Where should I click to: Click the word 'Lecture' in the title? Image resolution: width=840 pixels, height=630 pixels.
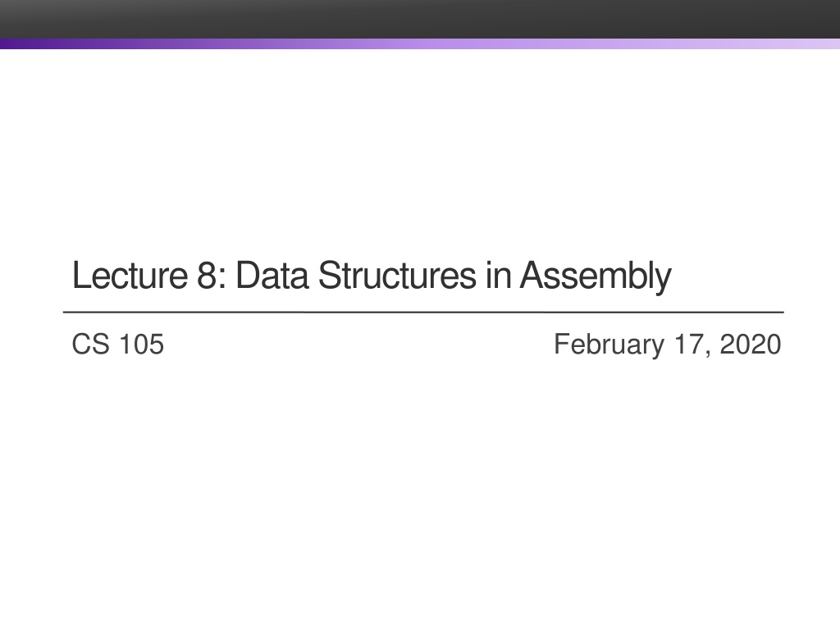[130, 276]
